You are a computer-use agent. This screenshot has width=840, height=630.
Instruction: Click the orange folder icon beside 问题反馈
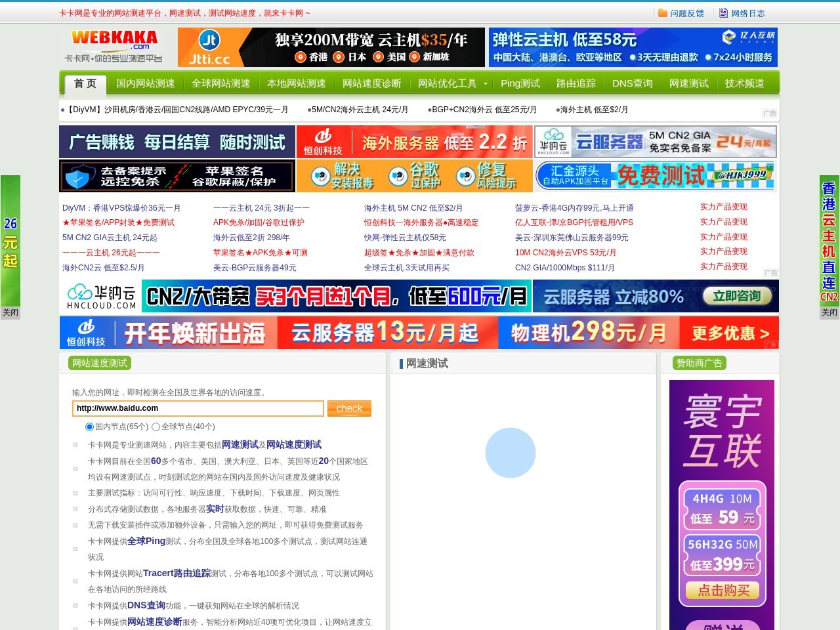(x=663, y=12)
